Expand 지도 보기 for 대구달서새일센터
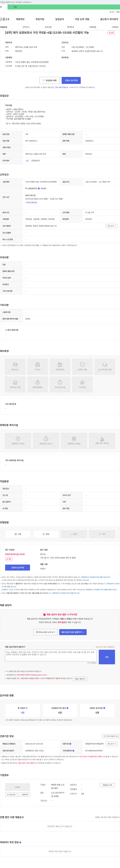This screenshot has height=868, width=120. click(x=111, y=744)
